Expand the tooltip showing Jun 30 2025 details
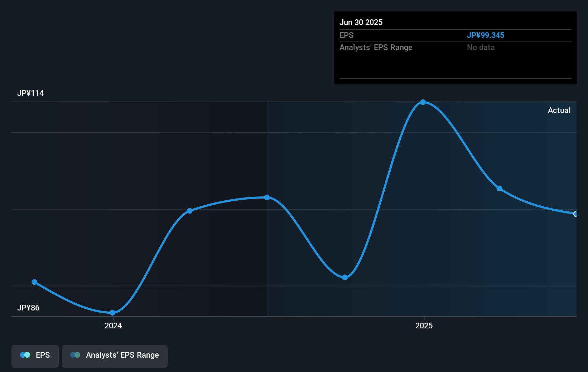Screen dimensions: 588x372 455,48
